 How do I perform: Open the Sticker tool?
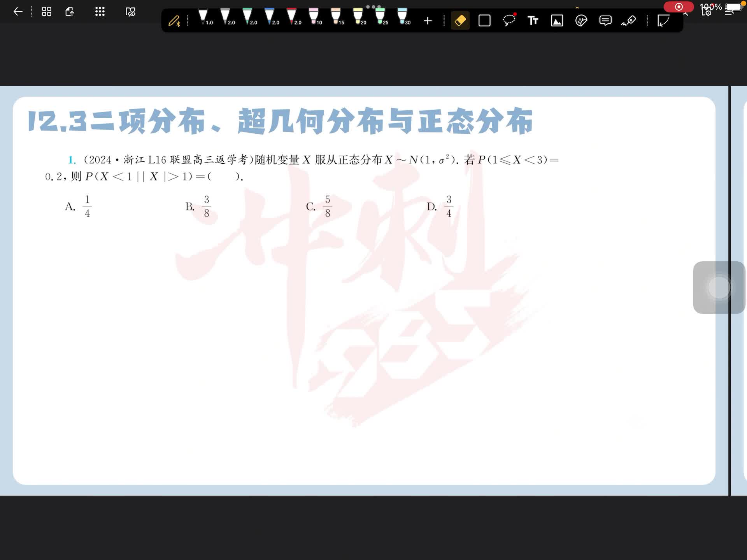[581, 20]
